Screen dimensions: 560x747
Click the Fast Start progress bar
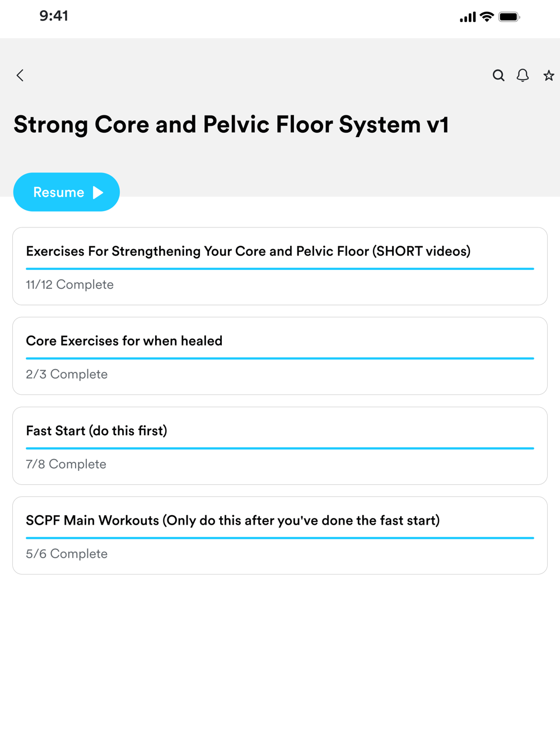280,449
